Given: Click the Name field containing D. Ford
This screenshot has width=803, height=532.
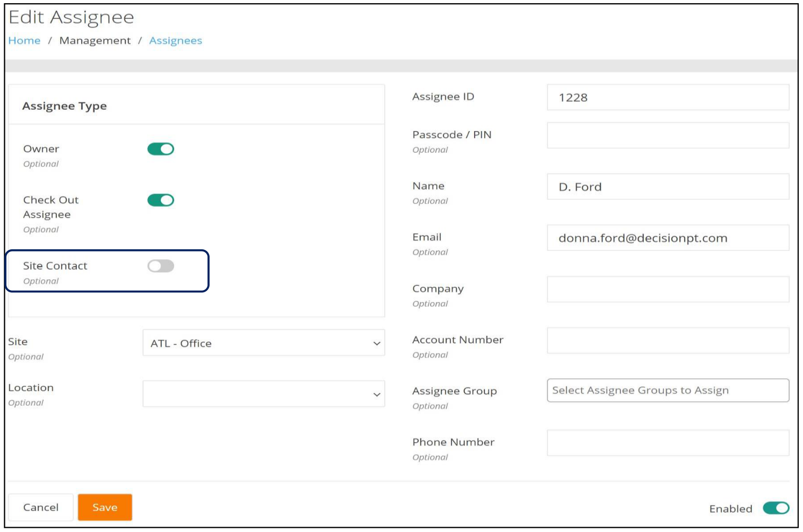Looking at the screenshot, I should 668,186.
